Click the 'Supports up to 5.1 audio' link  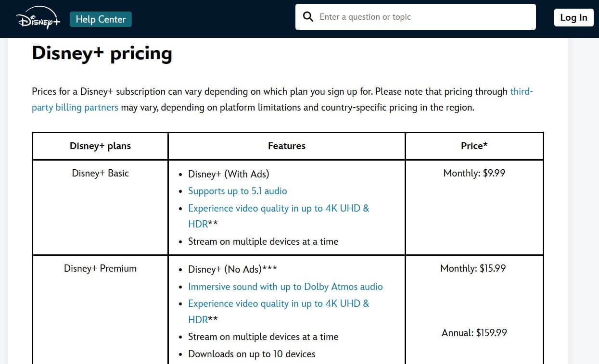point(237,191)
